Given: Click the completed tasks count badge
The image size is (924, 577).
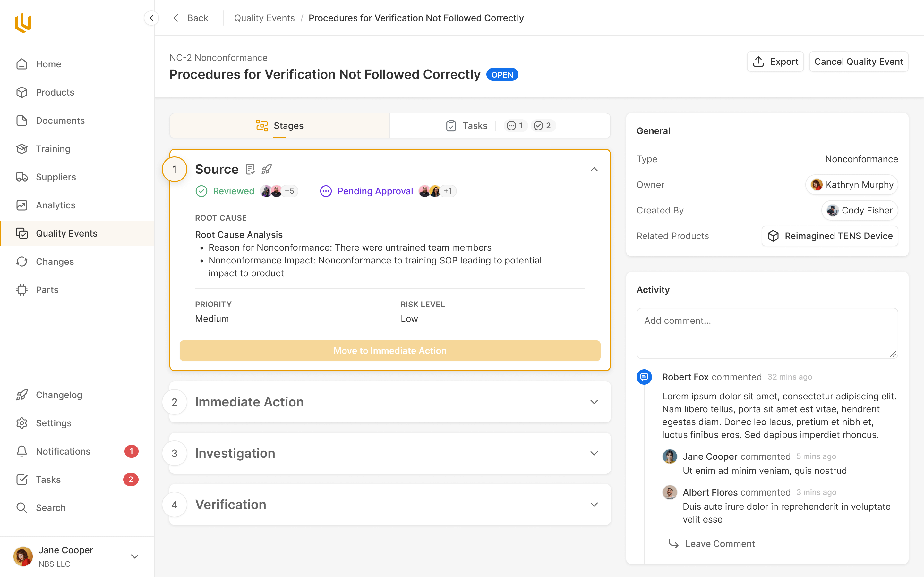Looking at the screenshot, I should click(x=542, y=126).
